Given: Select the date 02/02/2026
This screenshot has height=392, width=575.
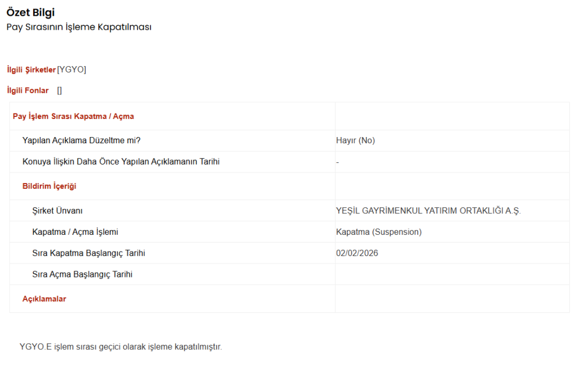Looking at the screenshot, I should (357, 253).
